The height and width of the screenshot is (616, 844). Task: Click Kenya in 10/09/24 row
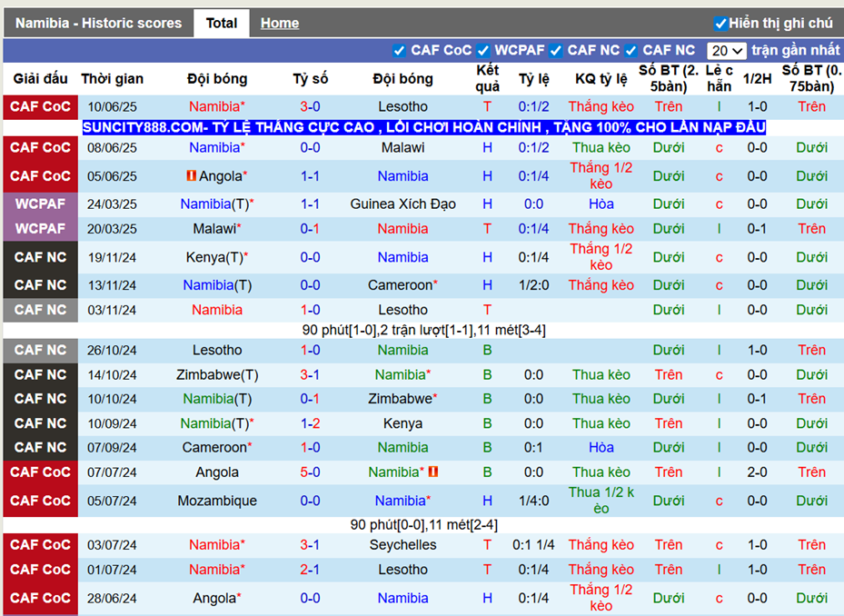click(402, 423)
